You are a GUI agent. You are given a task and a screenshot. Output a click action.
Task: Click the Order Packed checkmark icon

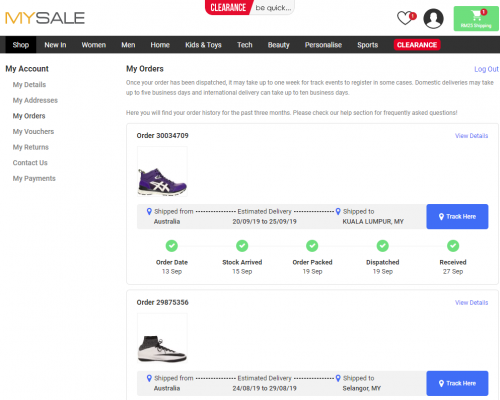pos(312,246)
